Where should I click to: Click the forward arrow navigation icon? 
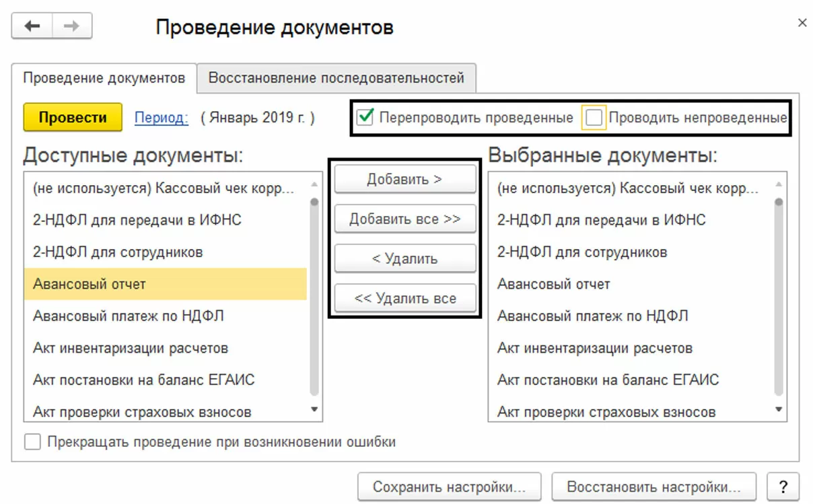71,26
